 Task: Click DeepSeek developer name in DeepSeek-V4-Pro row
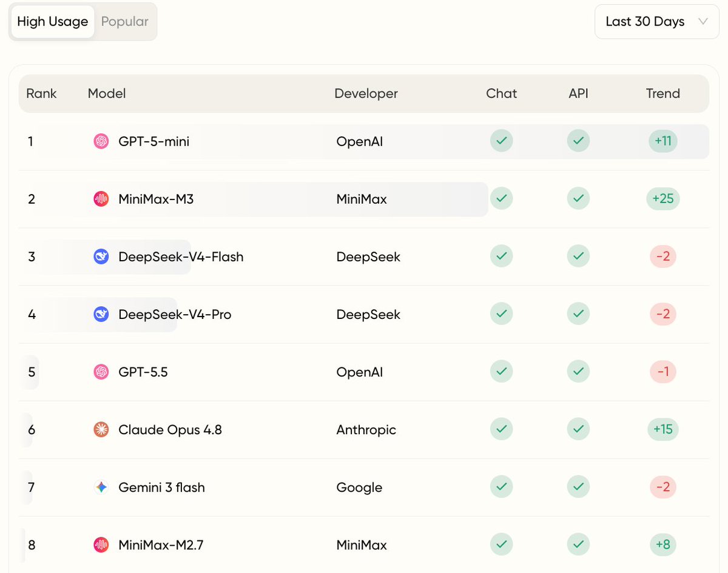point(368,314)
